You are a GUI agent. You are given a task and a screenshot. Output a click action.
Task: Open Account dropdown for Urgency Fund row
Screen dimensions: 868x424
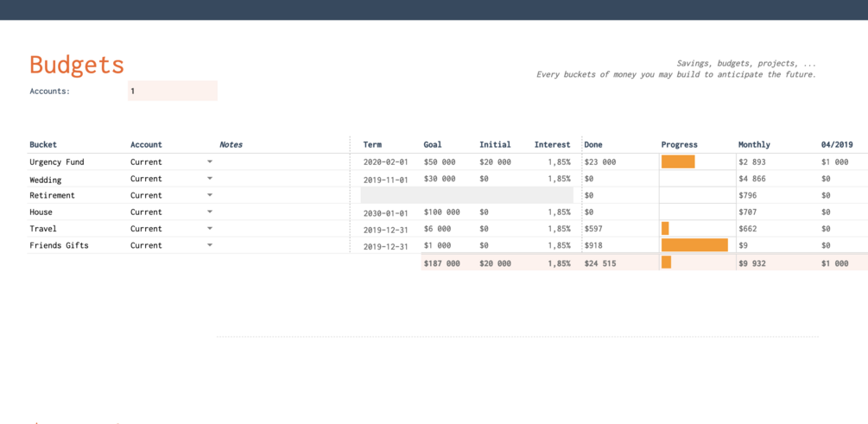tap(210, 161)
